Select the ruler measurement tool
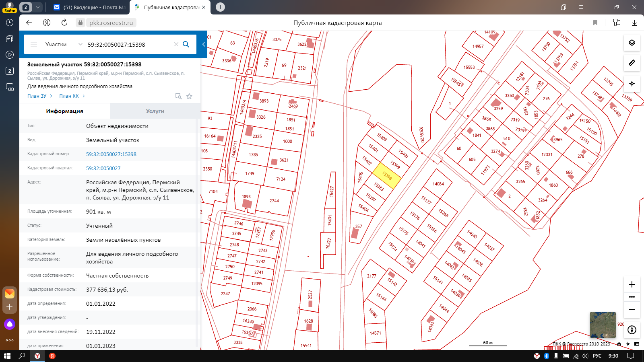The height and width of the screenshot is (362, 644). tap(632, 63)
